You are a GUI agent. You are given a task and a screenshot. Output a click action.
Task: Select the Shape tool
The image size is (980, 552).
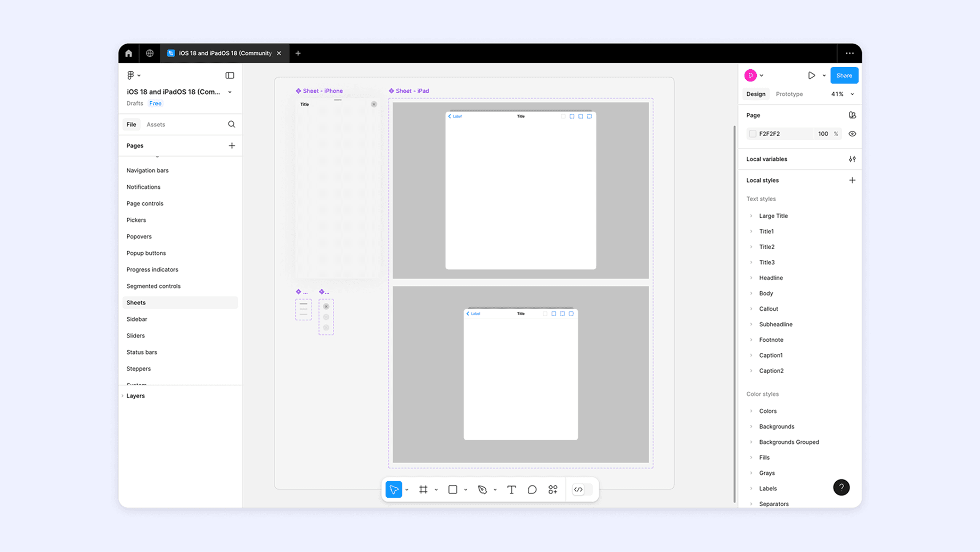coord(453,489)
